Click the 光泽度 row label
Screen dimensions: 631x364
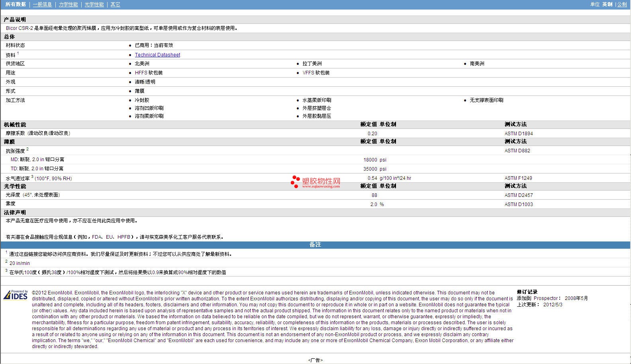[x=33, y=195]
